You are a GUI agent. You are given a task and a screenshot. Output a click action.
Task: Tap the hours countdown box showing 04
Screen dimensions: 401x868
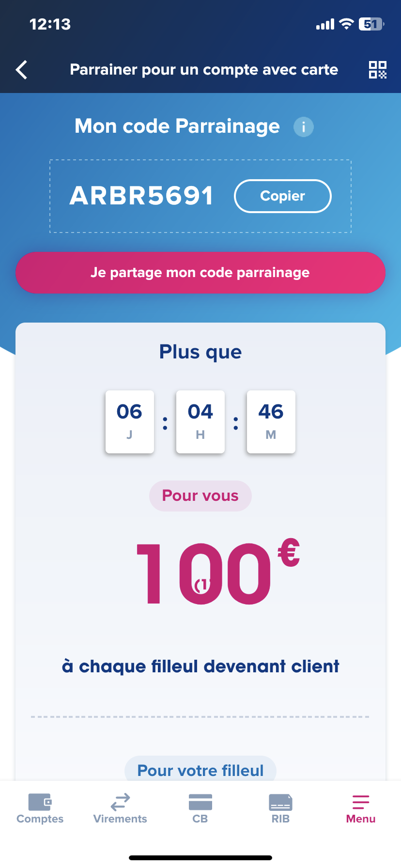coord(200,422)
